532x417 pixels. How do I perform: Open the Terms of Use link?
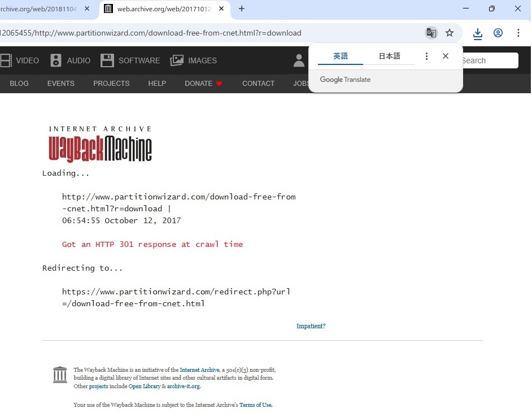[255, 405]
